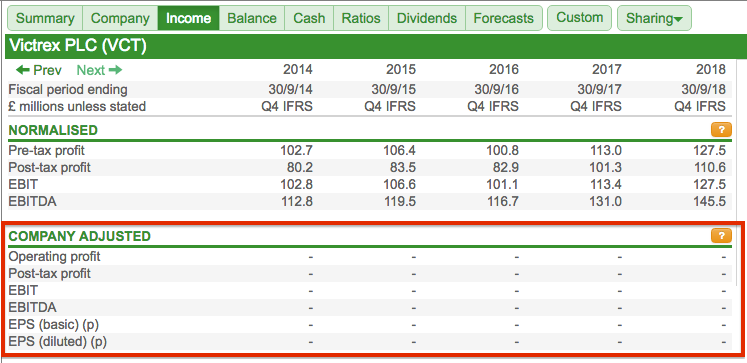Select the 2015 column header

point(401,70)
